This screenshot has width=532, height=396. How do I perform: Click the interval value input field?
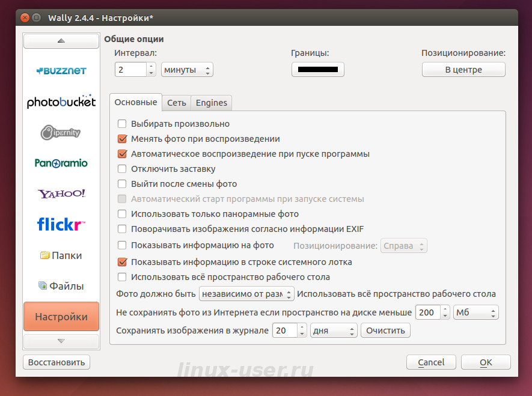pos(129,69)
